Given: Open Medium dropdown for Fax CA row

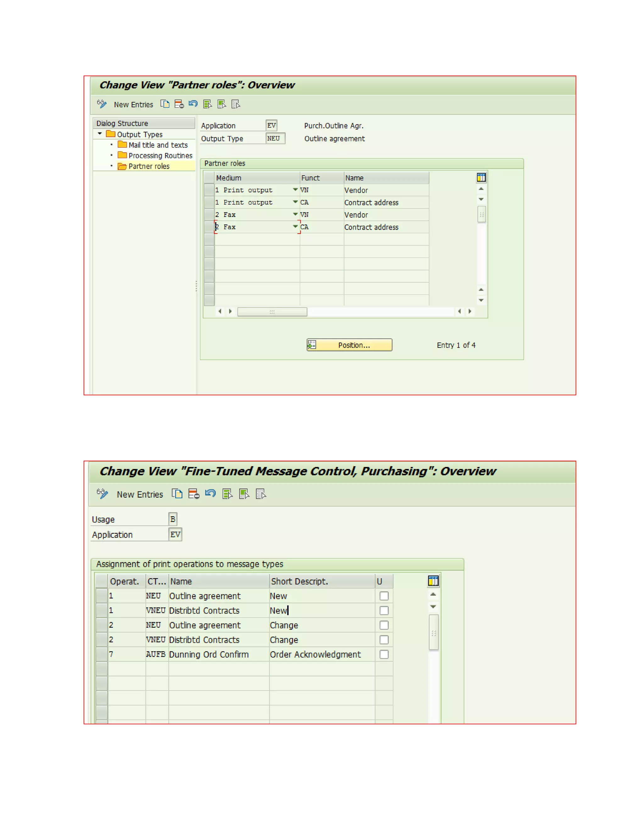Looking at the screenshot, I should click(x=295, y=227).
